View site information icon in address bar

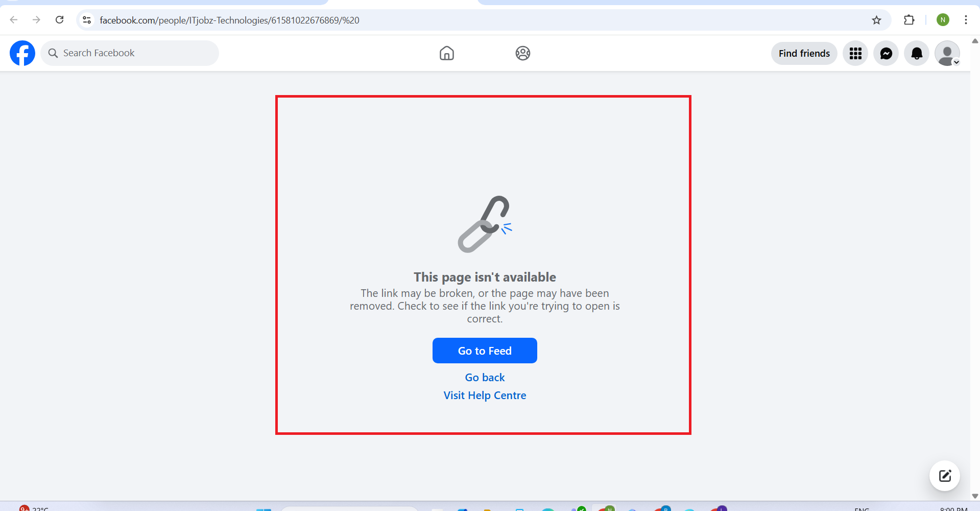point(87,20)
